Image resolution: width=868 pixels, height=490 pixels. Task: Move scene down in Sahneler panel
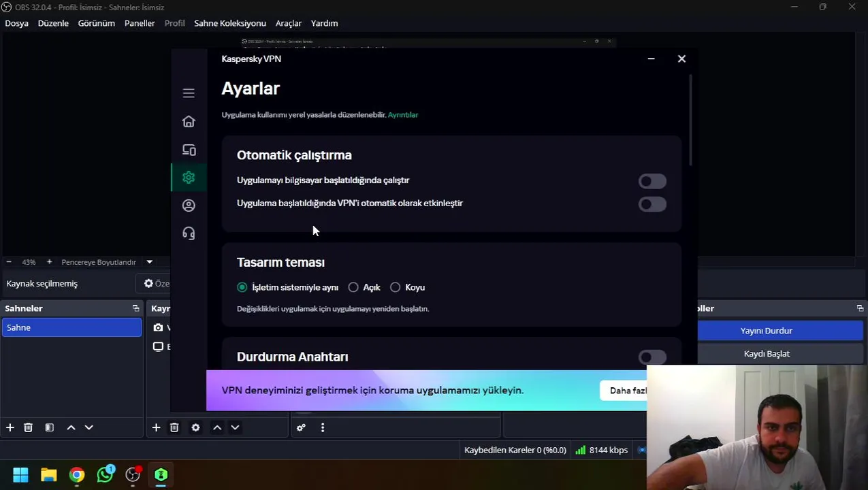pyautogui.click(x=89, y=427)
